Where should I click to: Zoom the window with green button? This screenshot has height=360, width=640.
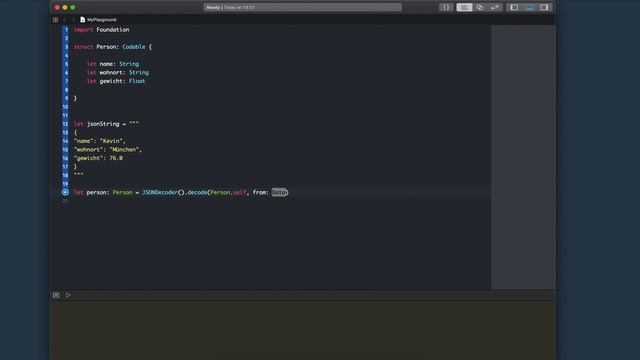[73, 7]
